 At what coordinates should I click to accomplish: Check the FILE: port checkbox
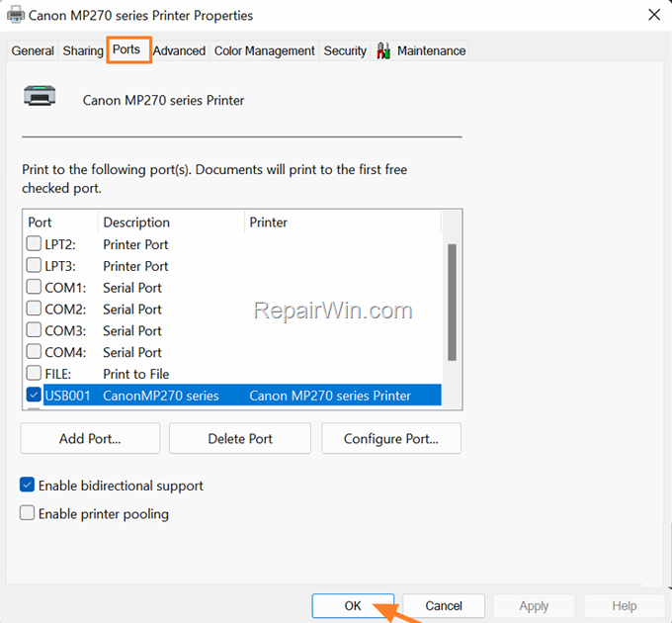[34, 373]
